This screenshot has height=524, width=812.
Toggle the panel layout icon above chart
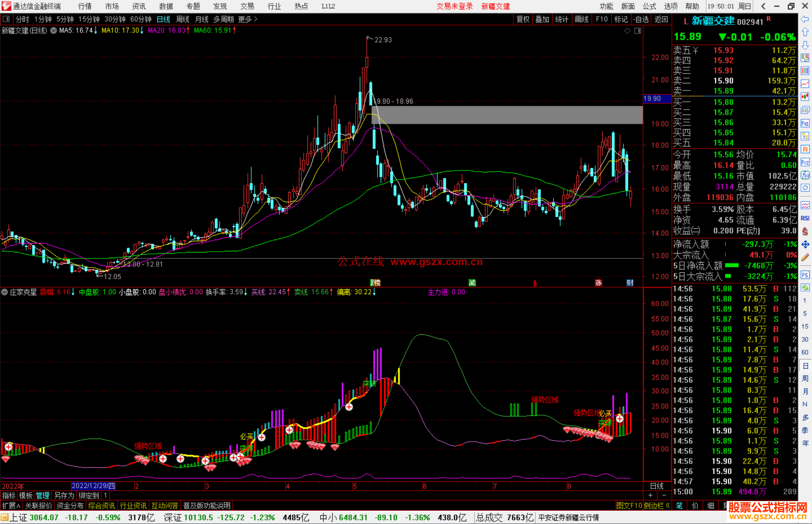[638, 31]
